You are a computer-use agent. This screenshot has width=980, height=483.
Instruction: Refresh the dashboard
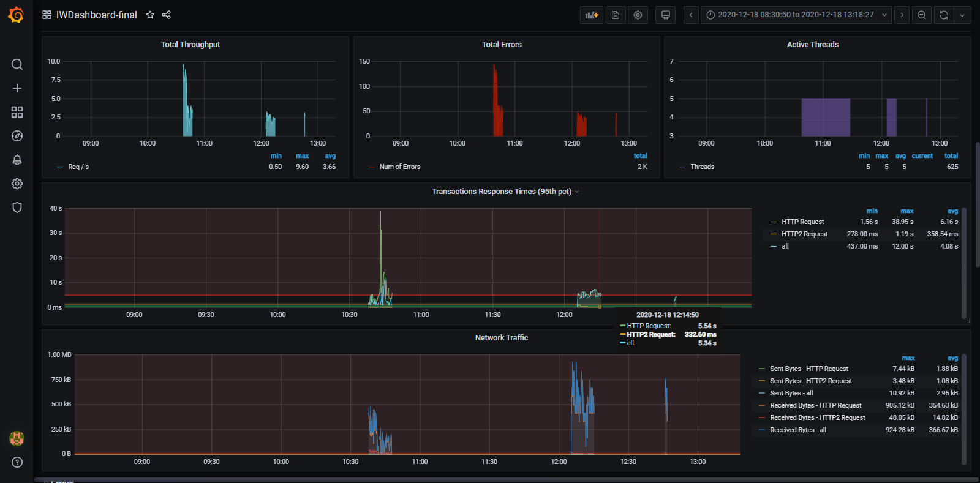tap(944, 15)
